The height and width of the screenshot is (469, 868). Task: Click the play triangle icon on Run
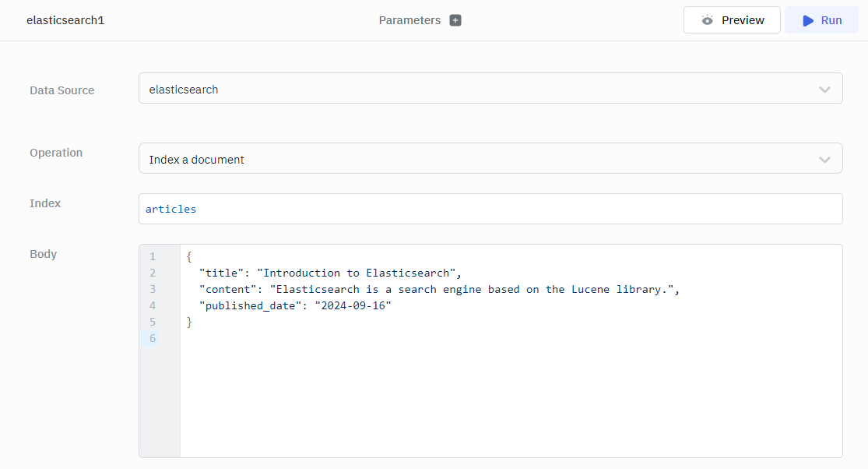(x=808, y=20)
